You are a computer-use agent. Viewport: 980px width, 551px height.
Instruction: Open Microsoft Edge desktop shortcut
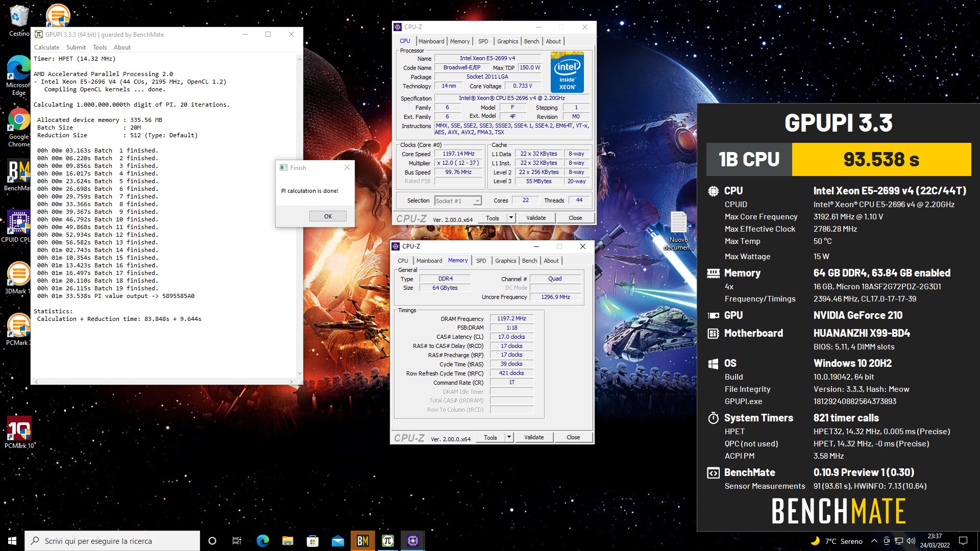tap(18, 76)
